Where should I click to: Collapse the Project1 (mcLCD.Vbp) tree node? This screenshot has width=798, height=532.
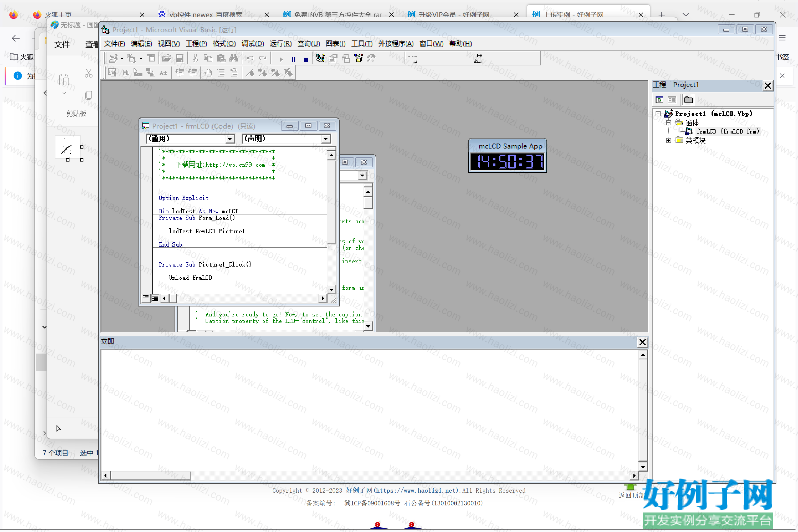pos(658,114)
